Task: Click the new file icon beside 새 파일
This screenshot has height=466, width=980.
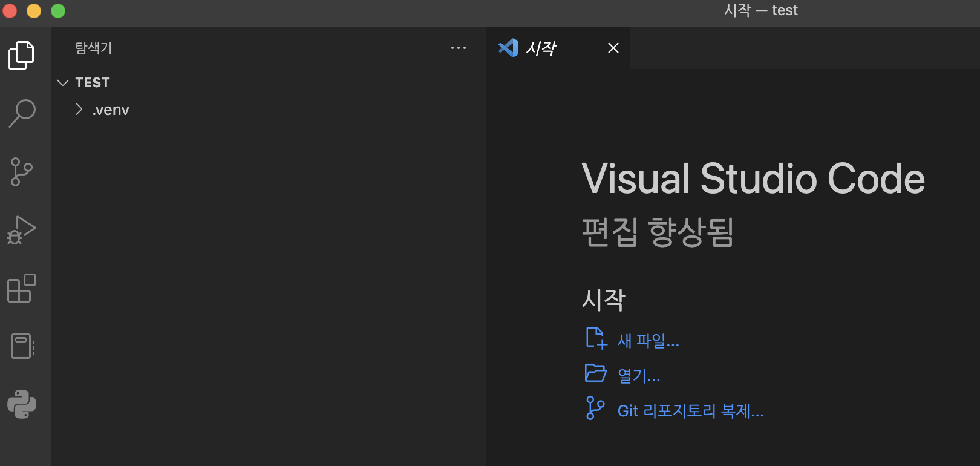Action: click(596, 338)
